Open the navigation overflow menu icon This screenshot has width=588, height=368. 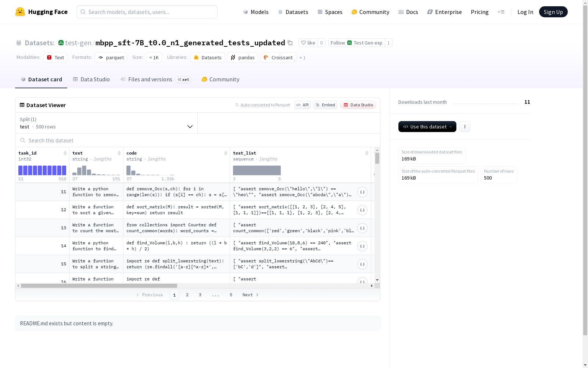coord(501,12)
